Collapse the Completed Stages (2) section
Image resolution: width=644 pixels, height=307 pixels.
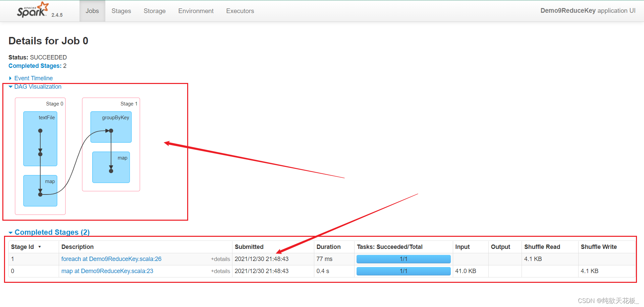[49, 232]
